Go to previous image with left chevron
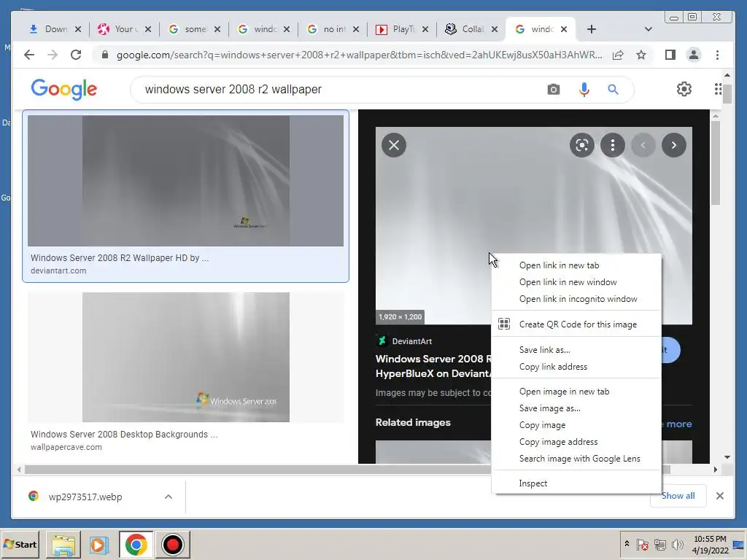This screenshot has width=747, height=560. point(643,145)
